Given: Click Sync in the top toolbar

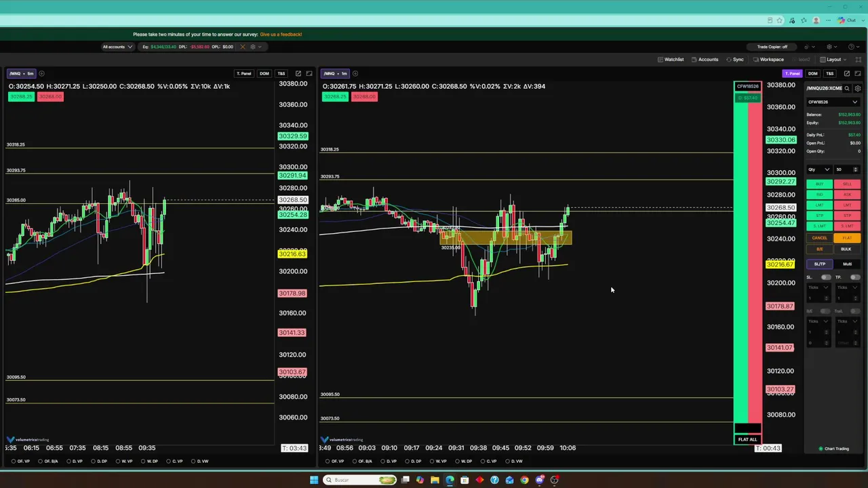Looking at the screenshot, I should coord(735,60).
